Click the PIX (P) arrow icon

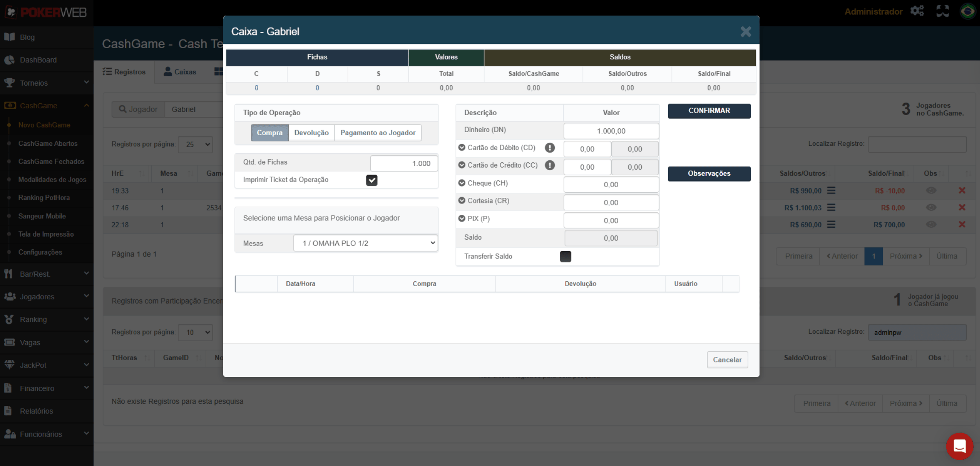[461, 219]
